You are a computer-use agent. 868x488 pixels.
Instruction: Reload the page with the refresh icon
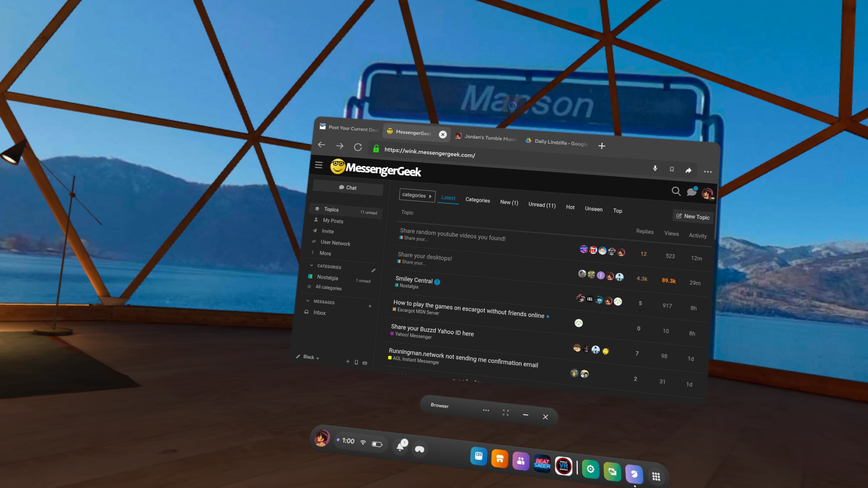pos(358,147)
